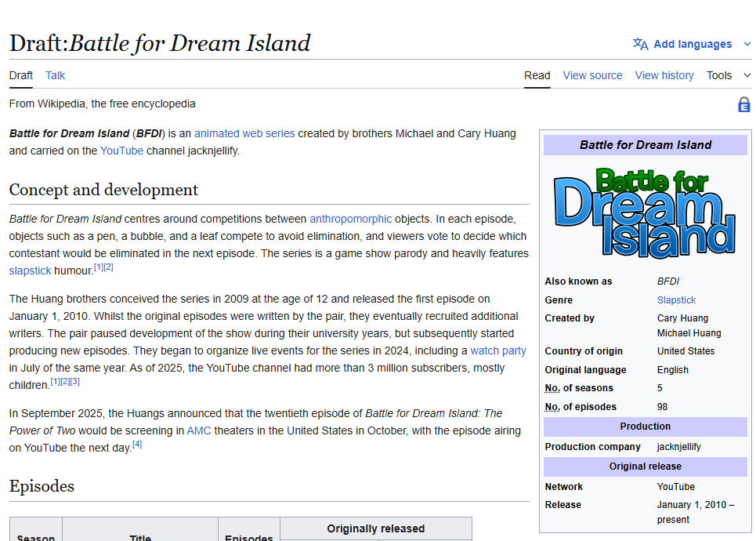This screenshot has height=541, width=756.
Task: Click the Concept and development heading
Action: tap(103, 190)
